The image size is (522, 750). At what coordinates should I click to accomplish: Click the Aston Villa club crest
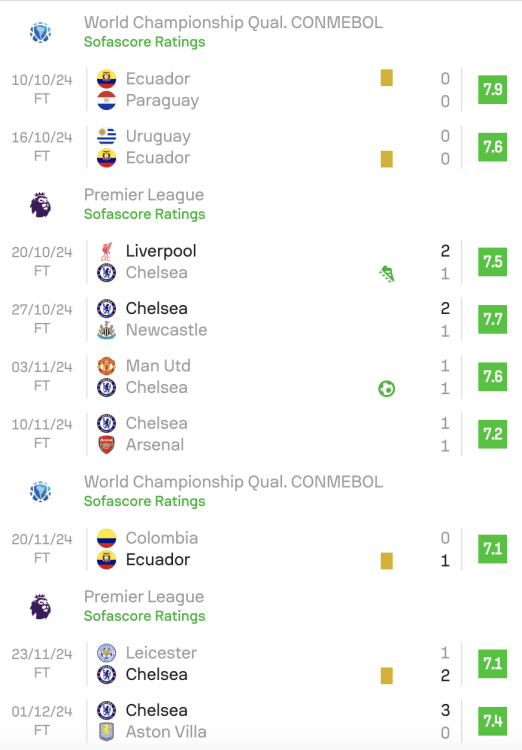pyautogui.click(x=106, y=732)
